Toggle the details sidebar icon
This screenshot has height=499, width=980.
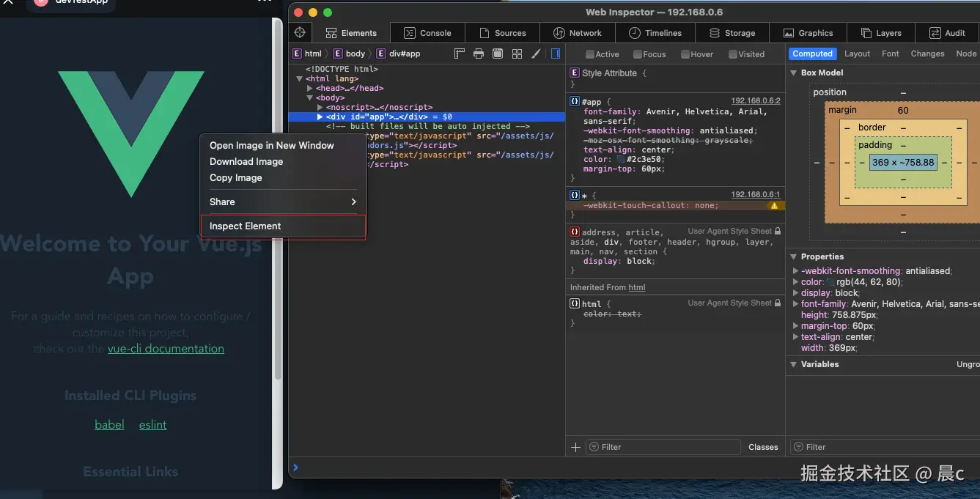coord(556,53)
